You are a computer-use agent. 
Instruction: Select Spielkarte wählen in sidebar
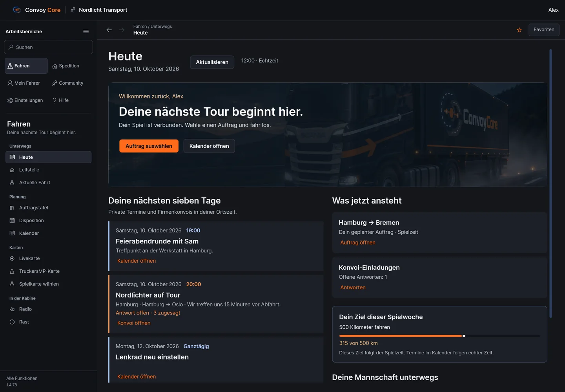(x=48, y=284)
